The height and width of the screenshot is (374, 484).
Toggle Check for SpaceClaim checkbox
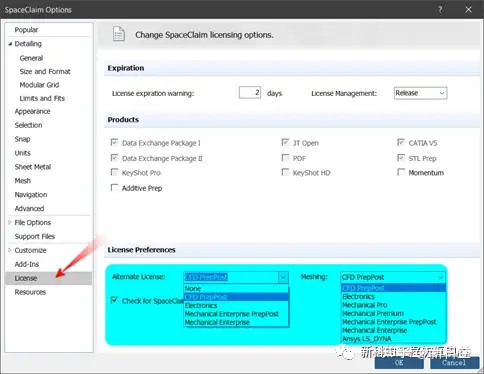click(x=114, y=300)
